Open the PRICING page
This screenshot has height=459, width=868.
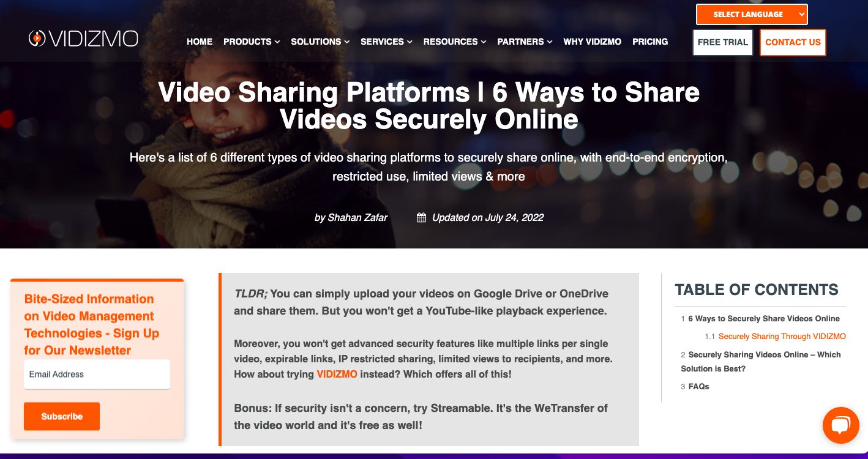click(650, 42)
